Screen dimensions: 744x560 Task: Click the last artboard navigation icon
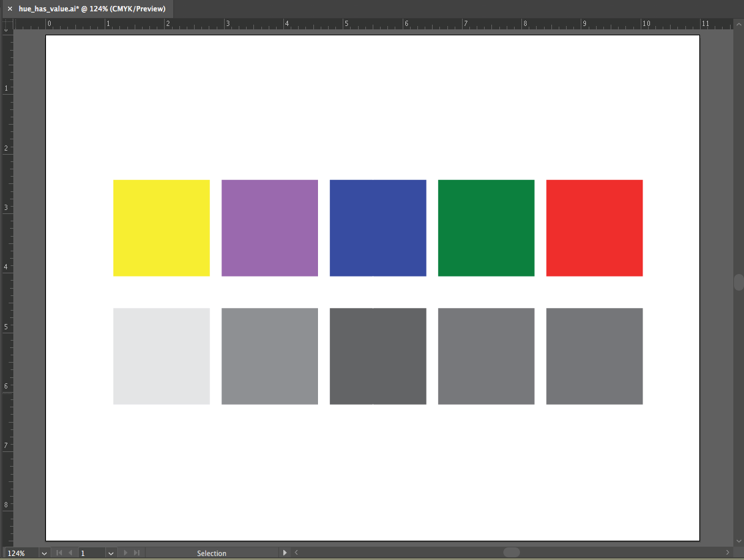point(137,553)
